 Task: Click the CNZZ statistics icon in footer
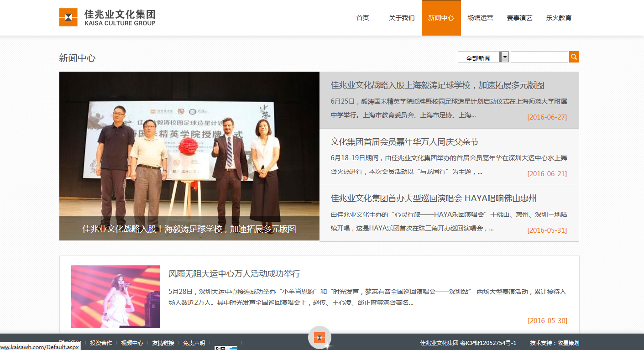point(226,348)
